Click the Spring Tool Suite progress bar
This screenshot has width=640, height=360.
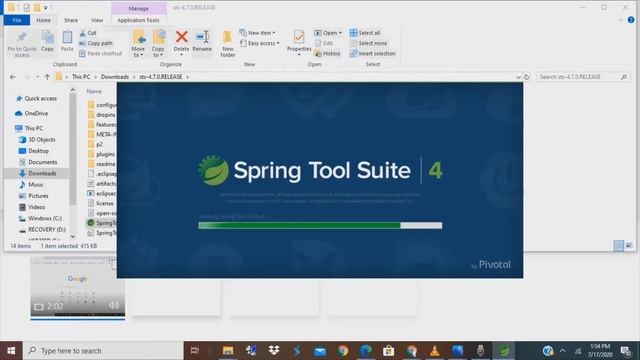(320, 225)
